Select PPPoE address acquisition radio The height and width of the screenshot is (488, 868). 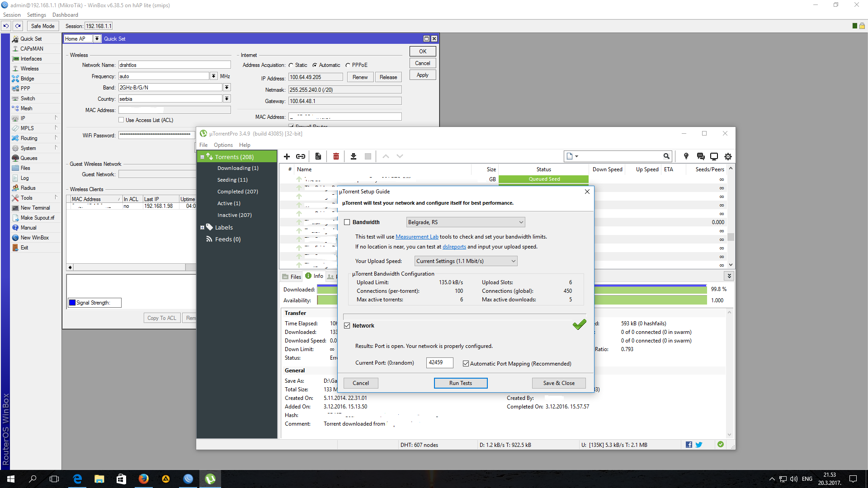click(x=348, y=65)
